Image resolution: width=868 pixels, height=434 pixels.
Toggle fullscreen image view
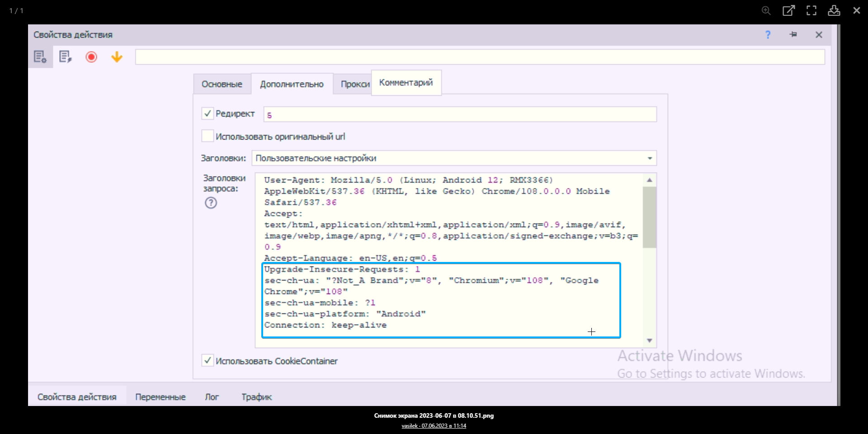pyautogui.click(x=811, y=10)
